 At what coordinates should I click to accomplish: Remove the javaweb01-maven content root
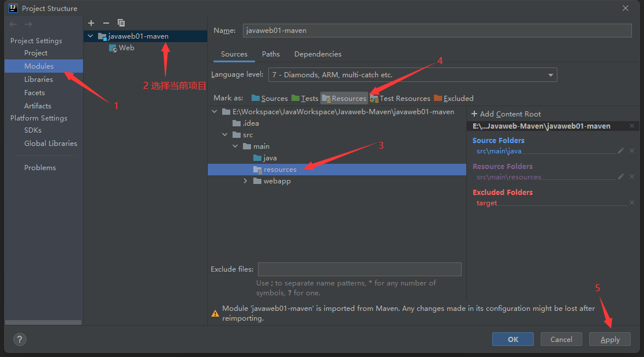point(632,126)
